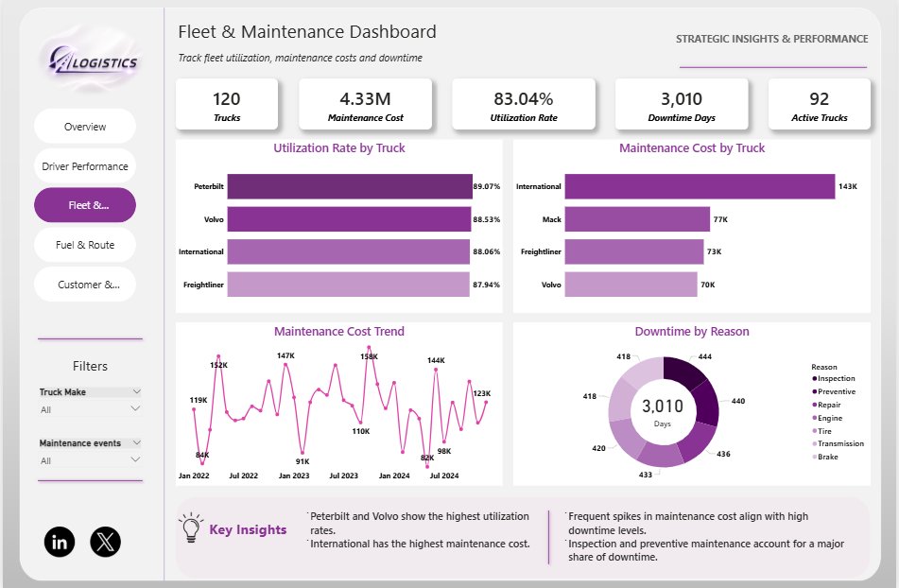899x588 pixels.
Task: Select the 144K trend data point
Action: pyautogui.click(x=436, y=370)
